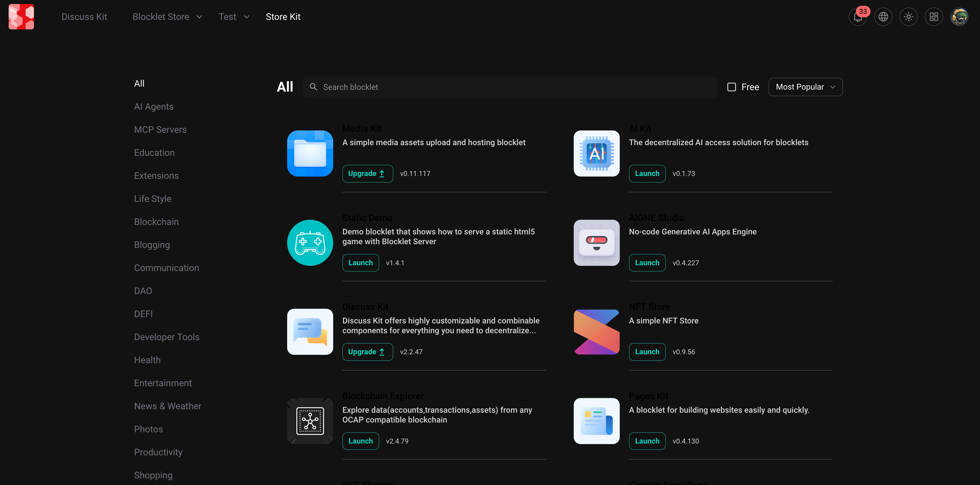980x485 pixels.
Task: Click the globe language icon
Action: tap(883, 17)
